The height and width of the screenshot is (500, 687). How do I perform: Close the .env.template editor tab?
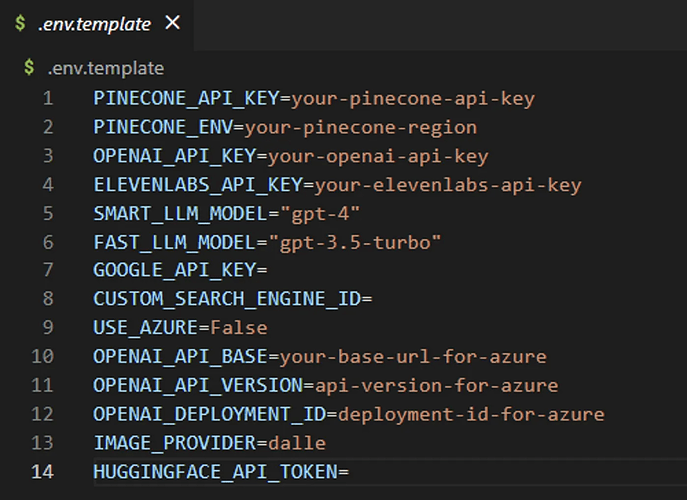click(172, 22)
